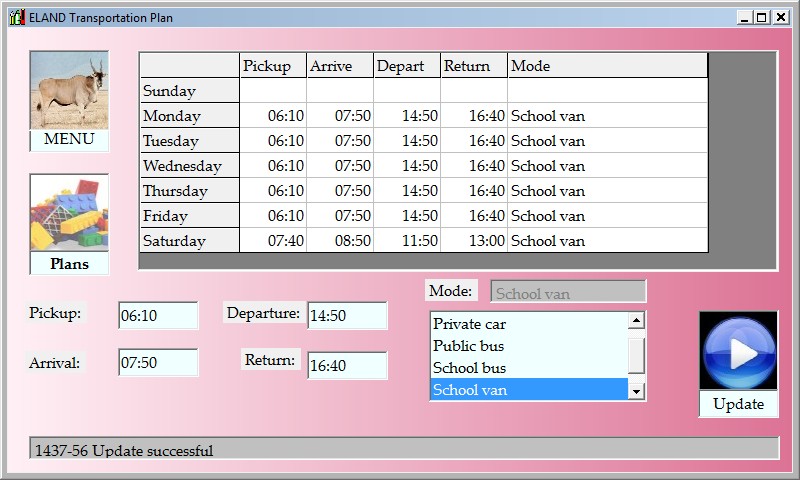The width and height of the screenshot is (800, 480).
Task: Click the Pickup time input field
Action: (x=157, y=315)
